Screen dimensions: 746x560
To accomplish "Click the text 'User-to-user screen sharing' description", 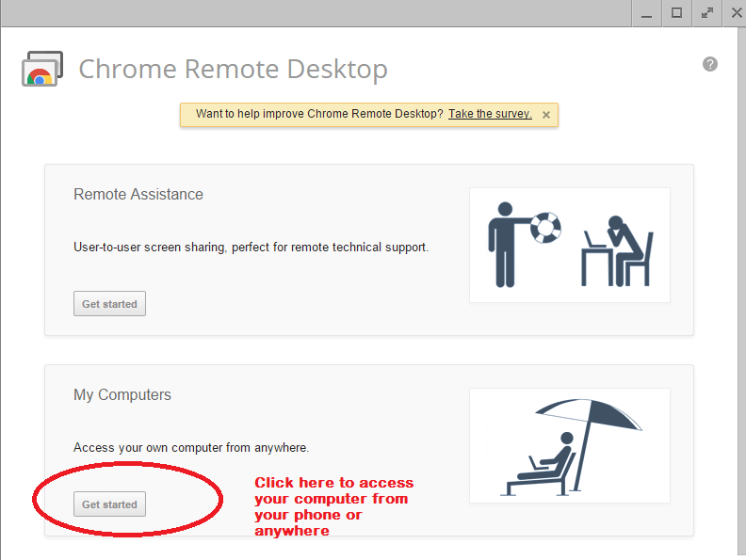I will click(251, 248).
